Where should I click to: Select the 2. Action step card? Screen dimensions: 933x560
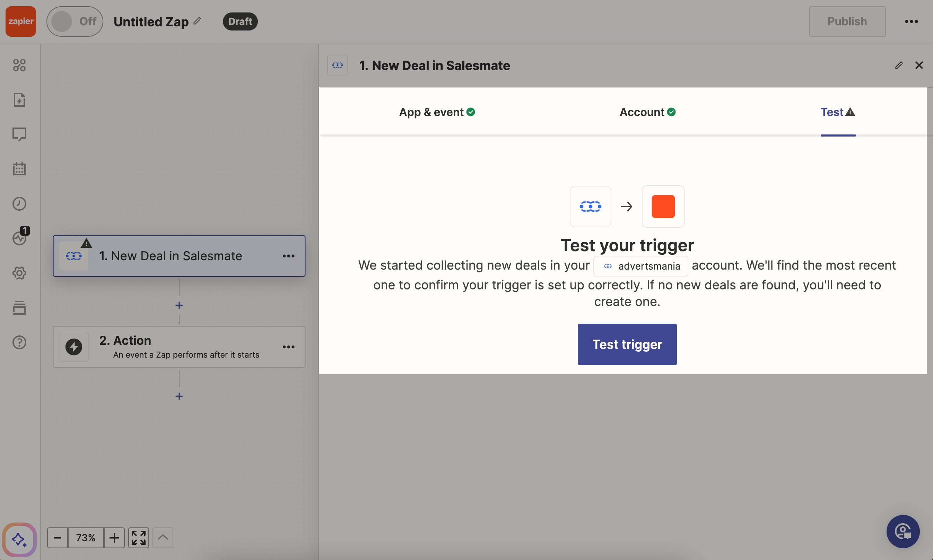pos(179,347)
